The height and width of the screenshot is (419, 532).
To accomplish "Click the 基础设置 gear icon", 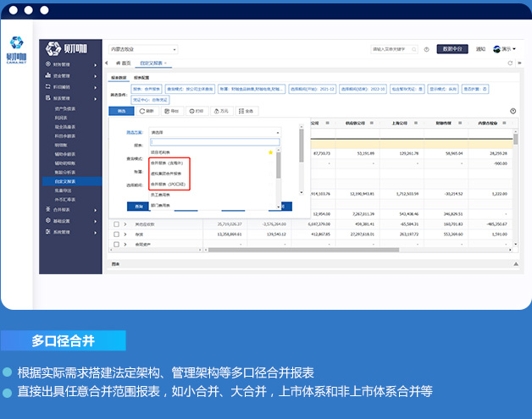I will pyautogui.click(x=48, y=221).
